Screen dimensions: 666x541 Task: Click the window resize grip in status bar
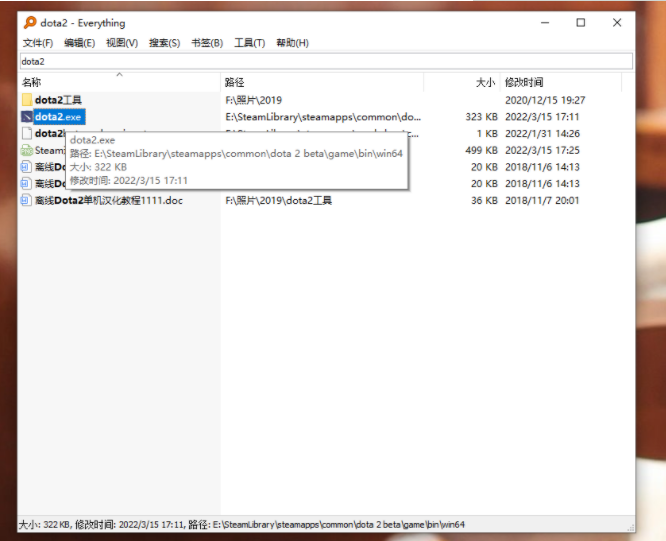pyautogui.click(x=631, y=527)
